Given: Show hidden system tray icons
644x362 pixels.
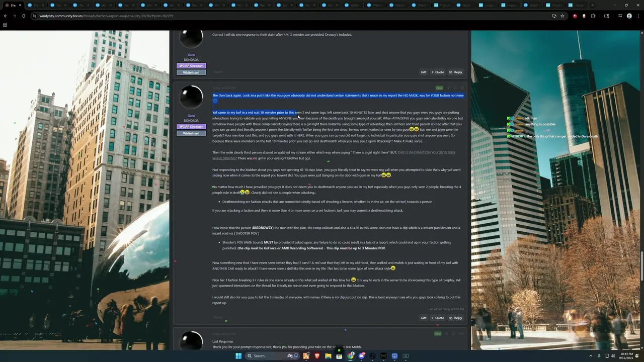Looking at the screenshot, I should pyautogui.click(x=591, y=356).
